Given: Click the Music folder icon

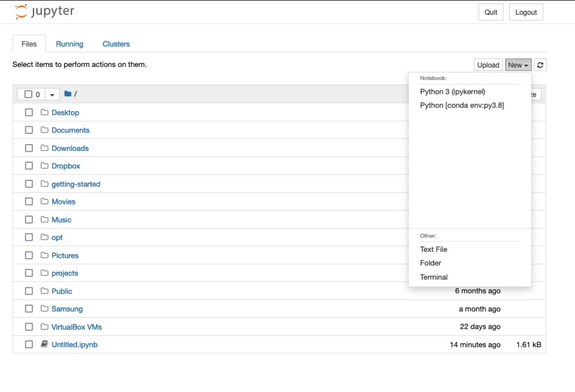Looking at the screenshot, I should [44, 219].
